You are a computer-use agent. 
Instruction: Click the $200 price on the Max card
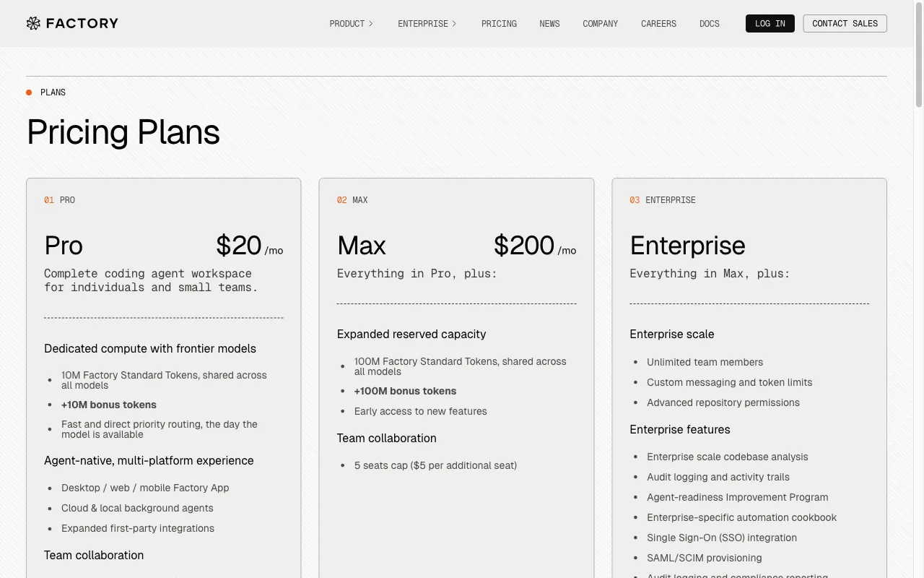point(524,246)
